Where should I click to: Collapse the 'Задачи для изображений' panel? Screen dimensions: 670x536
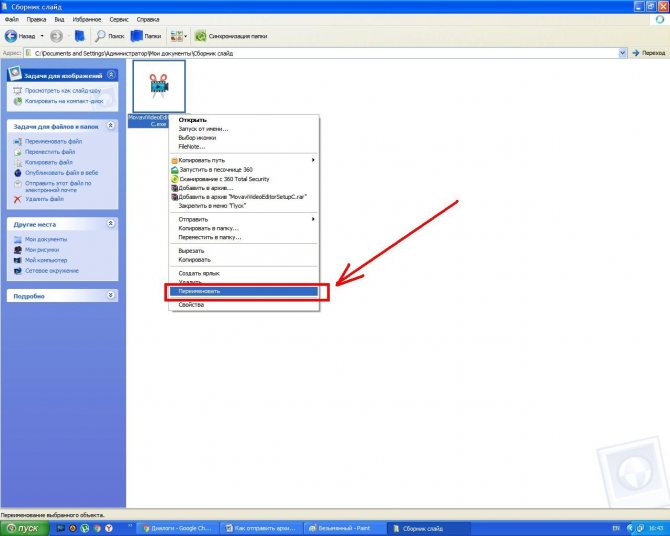(x=111, y=75)
